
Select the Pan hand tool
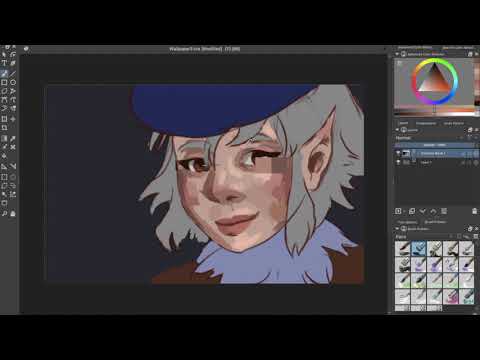(x=13, y=213)
